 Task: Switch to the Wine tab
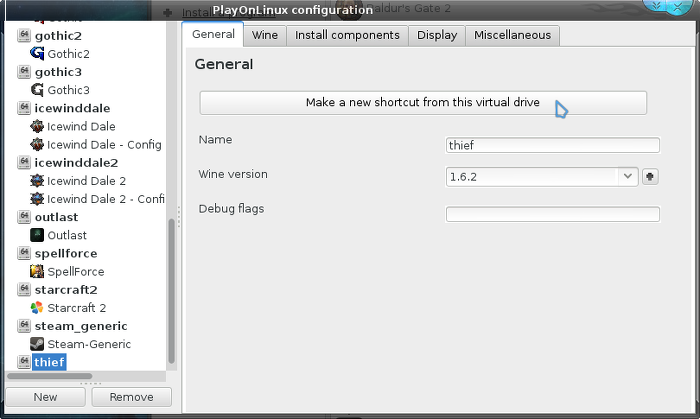(265, 35)
